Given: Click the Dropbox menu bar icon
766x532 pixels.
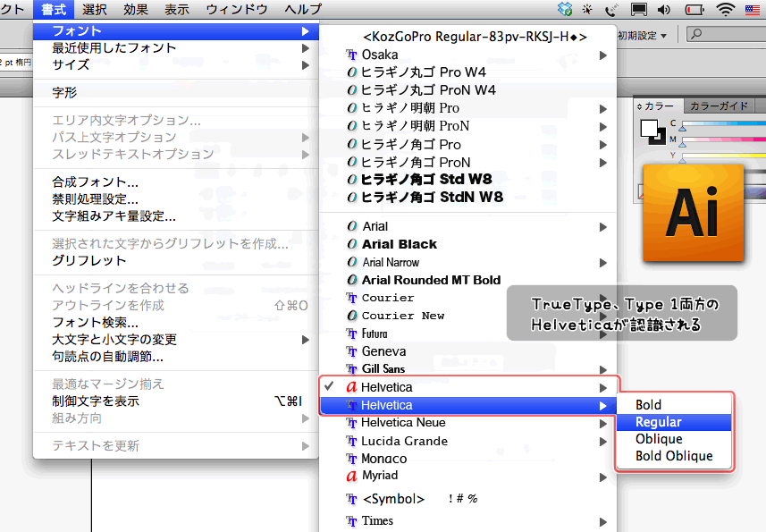Looking at the screenshot, I should (x=565, y=9).
